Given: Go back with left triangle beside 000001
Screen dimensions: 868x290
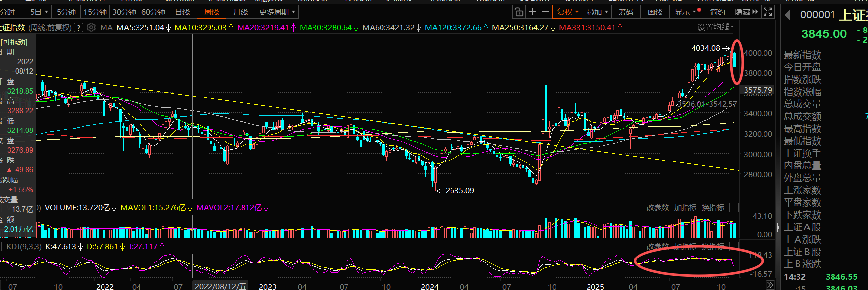Looking at the screenshot, I should (x=788, y=15).
